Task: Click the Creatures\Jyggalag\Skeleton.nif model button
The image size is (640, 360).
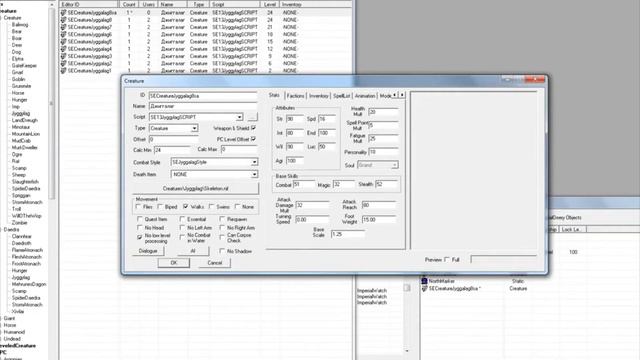Action: (196, 189)
